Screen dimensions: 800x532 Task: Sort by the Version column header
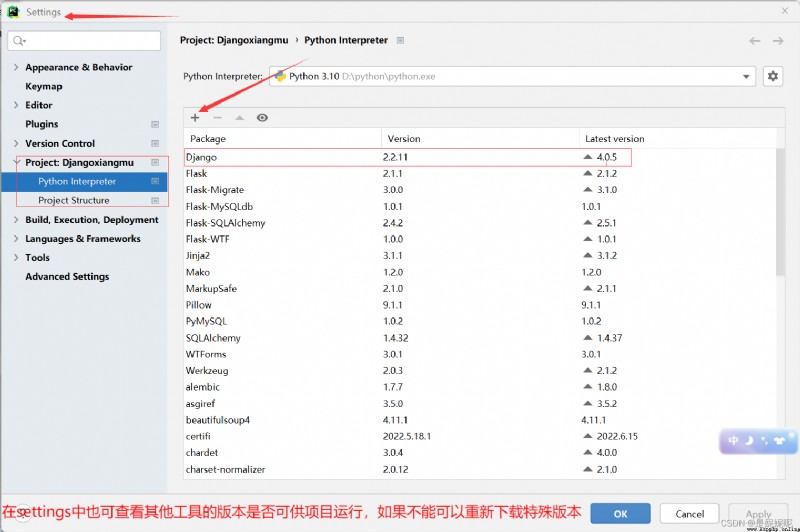[480, 139]
